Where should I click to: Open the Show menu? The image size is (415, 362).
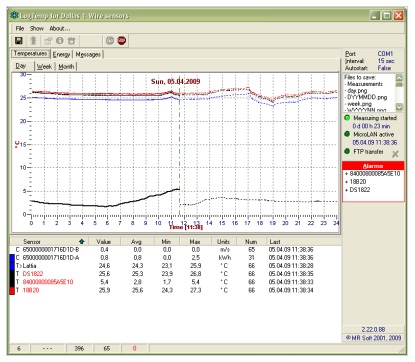(37, 29)
